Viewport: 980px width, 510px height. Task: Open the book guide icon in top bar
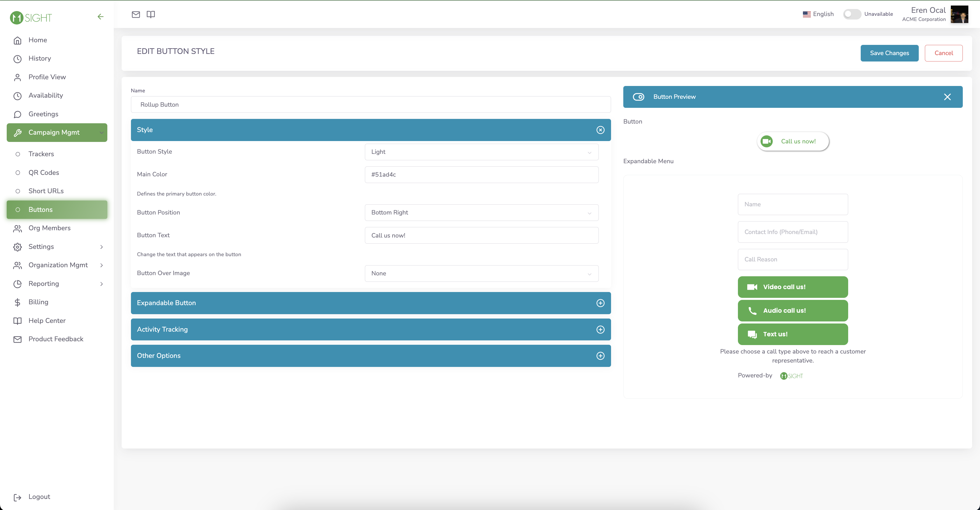(151, 15)
